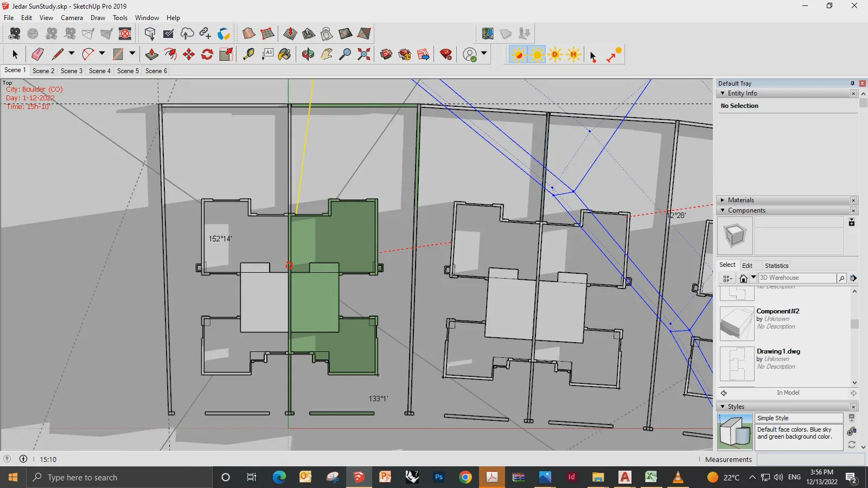The image size is (868, 488).
Task: Select the Text label tool
Action: click(x=267, y=54)
